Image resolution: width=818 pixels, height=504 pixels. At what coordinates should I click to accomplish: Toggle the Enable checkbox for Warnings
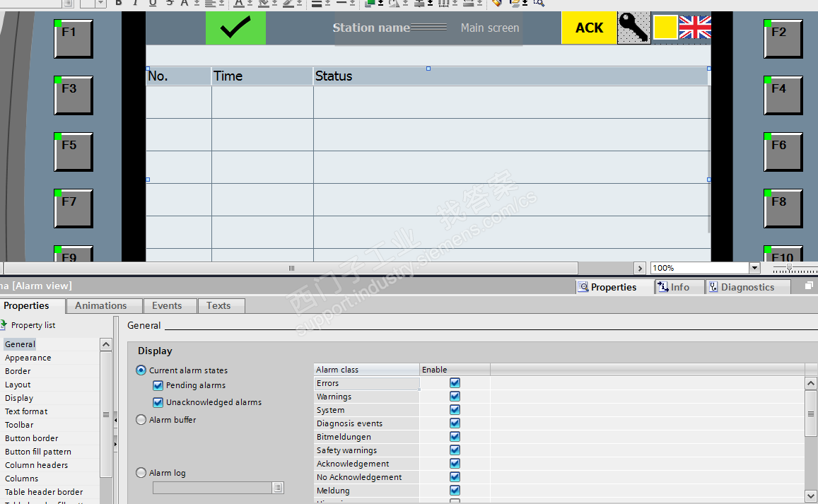(x=455, y=396)
